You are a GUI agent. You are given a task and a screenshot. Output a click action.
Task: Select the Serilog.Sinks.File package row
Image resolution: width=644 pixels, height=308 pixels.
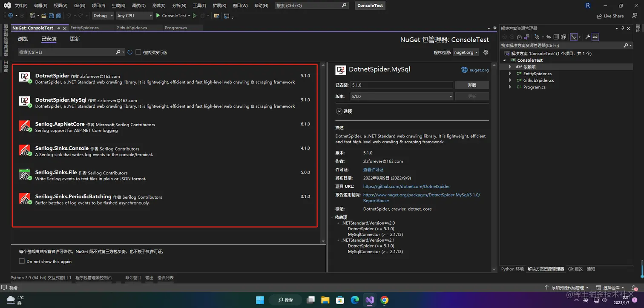165,175
